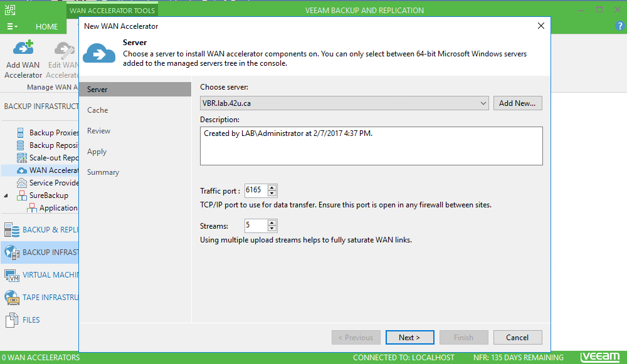
Task: Open the Virtual Machines view icon
Action: pos(12,275)
